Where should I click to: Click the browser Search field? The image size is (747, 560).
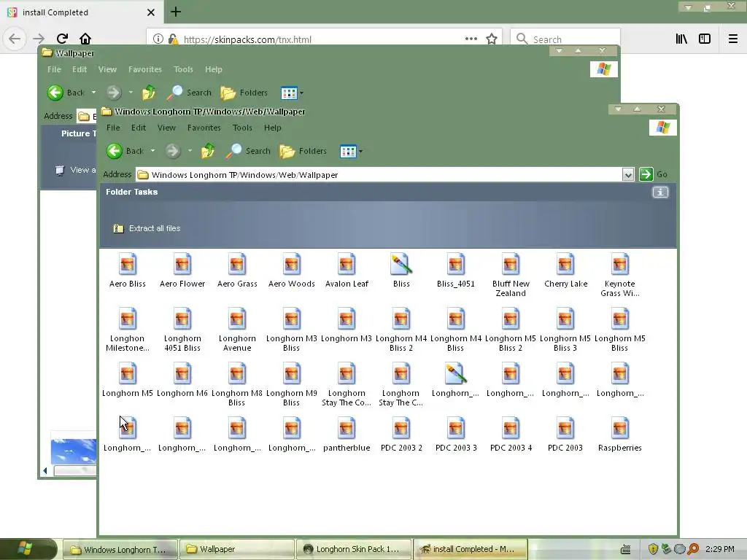point(565,39)
